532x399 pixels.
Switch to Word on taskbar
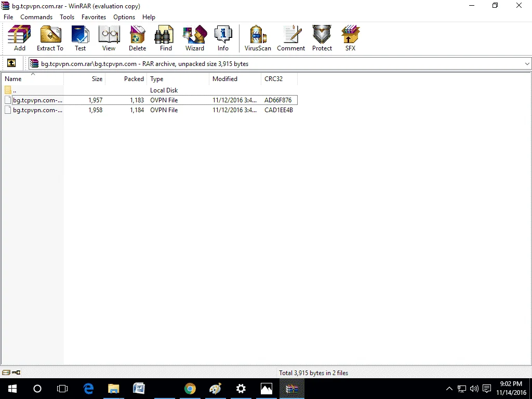pos(139,389)
